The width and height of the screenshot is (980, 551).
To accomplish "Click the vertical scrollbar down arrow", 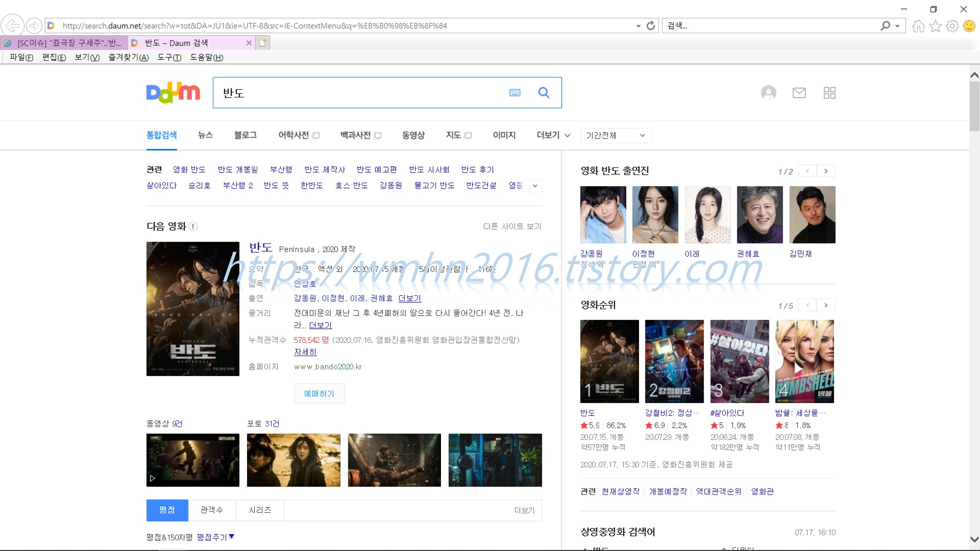I will [975, 539].
